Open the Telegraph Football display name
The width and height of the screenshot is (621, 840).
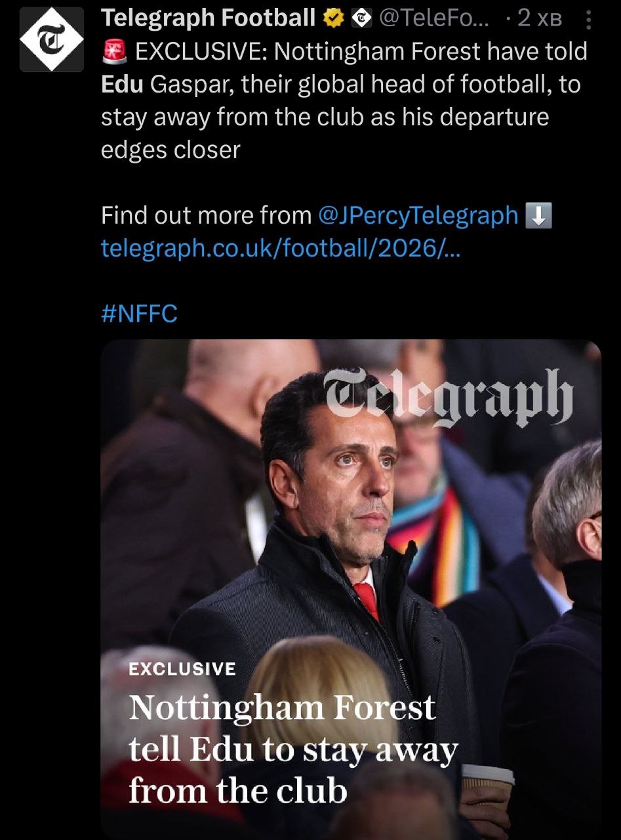click(x=209, y=18)
